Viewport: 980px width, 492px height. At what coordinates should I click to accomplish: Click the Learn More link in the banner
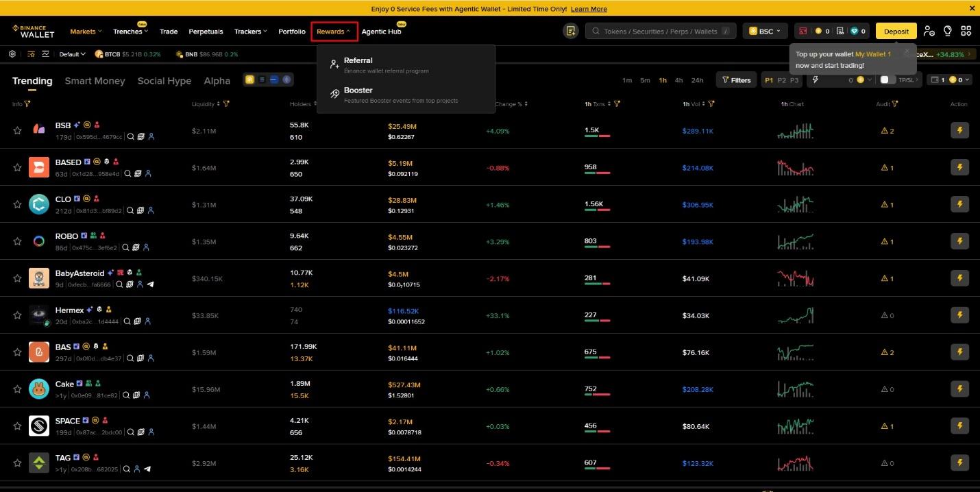tap(589, 9)
